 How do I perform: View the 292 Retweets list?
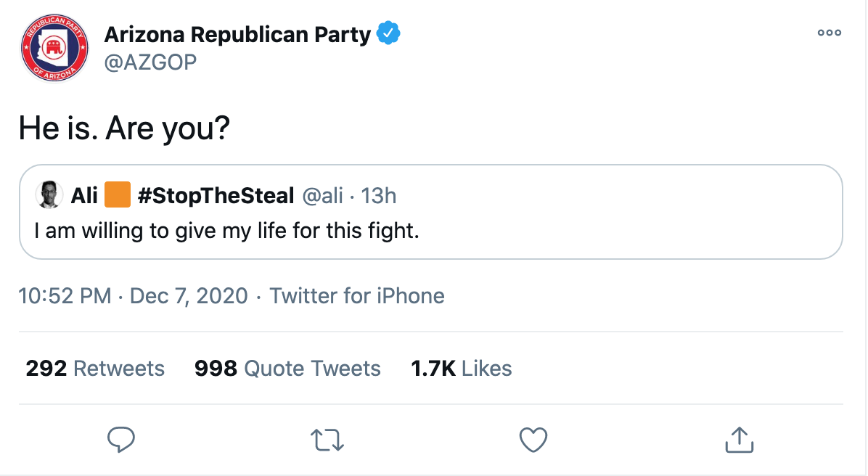(x=95, y=369)
